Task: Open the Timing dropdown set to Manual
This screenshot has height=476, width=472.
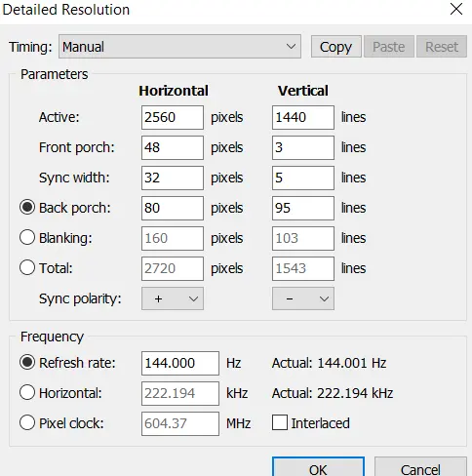Action: point(179,47)
